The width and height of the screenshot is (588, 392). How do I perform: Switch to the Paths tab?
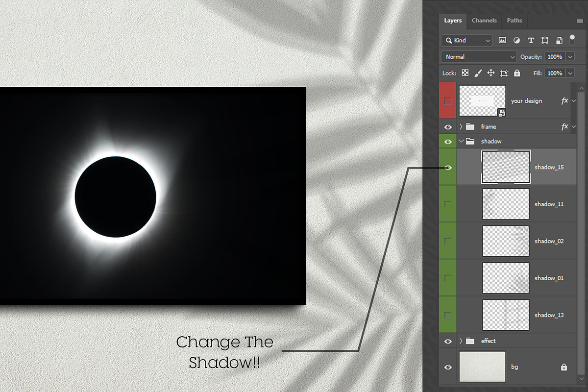[514, 21]
